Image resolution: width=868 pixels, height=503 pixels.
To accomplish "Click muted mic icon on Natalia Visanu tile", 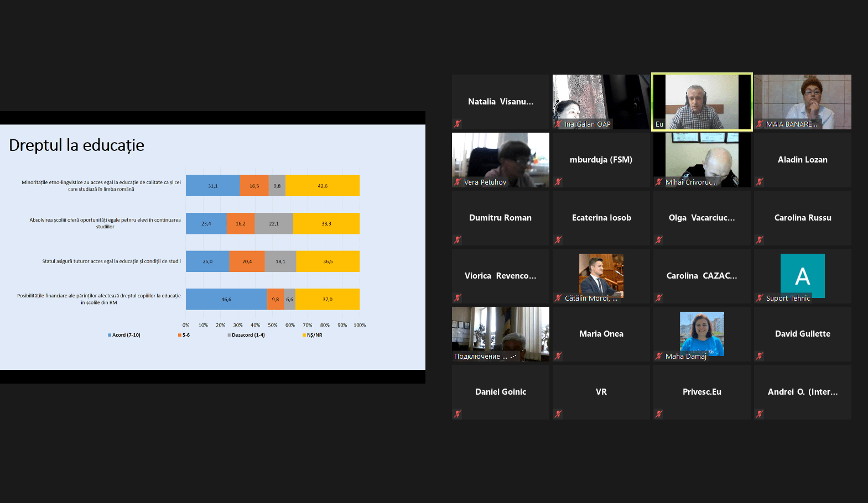I will click(x=458, y=124).
